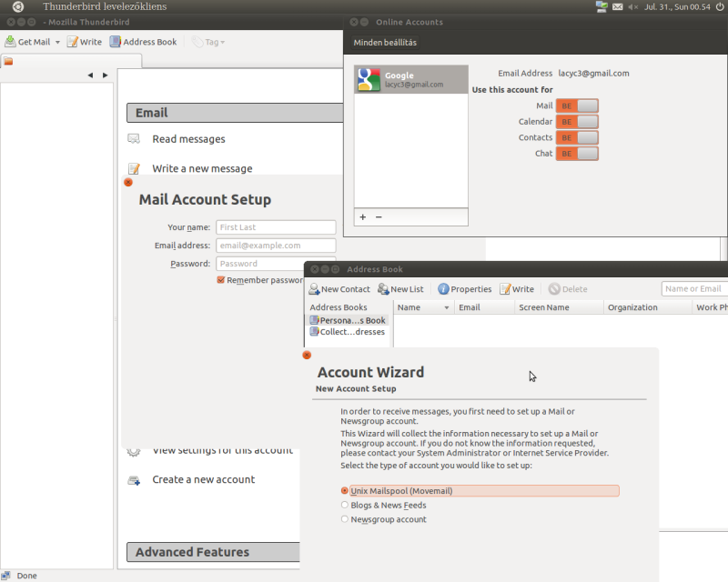The width and height of the screenshot is (728, 582).
Task: Click the left arrow in folder pane
Action: 90,75
